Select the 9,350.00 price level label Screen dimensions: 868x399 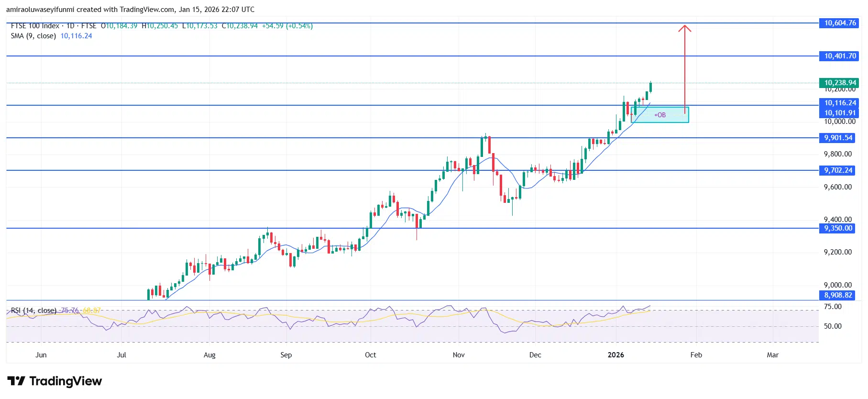click(838, 228)
